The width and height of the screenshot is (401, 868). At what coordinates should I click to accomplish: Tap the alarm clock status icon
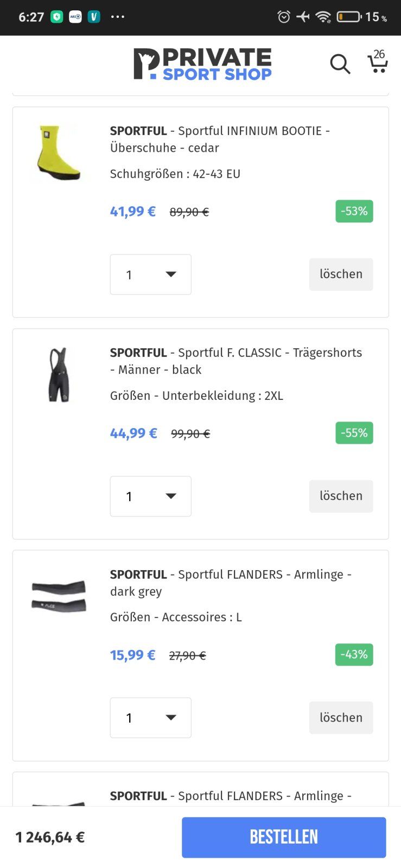[x=283, y=17]
